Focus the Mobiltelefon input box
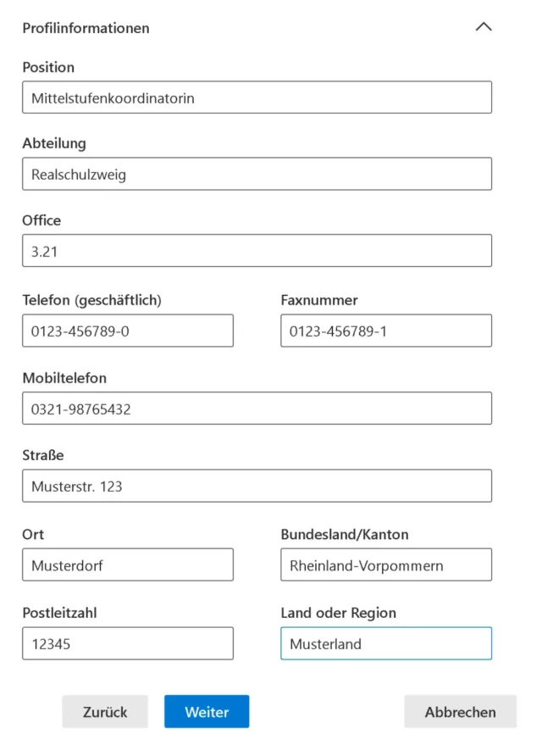 pyautogui.click(x=257, y=409)
